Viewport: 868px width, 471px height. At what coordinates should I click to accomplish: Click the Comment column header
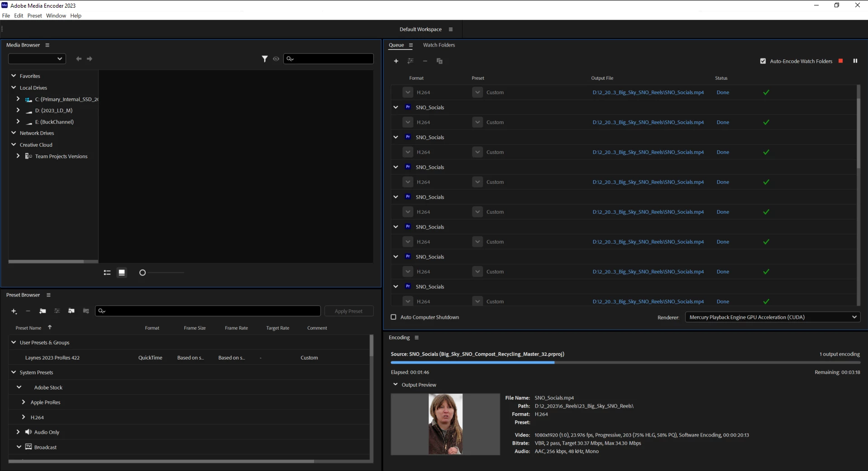[317, 328]
